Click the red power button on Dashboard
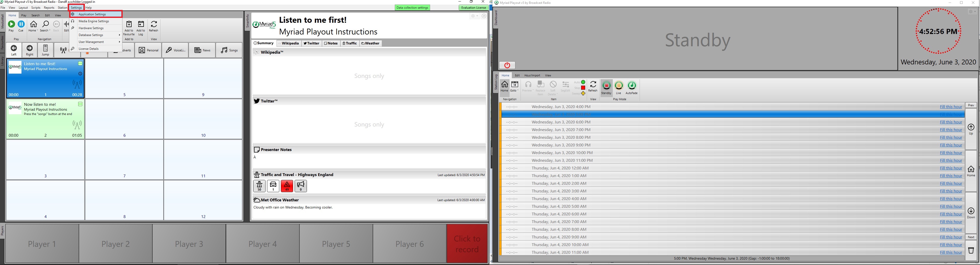This screenshot has width=980, height=265. (507, 65)
